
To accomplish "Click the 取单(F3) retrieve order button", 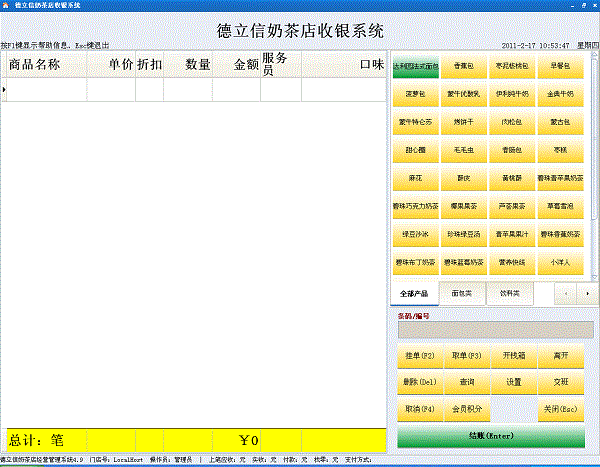I will [467, 356].
